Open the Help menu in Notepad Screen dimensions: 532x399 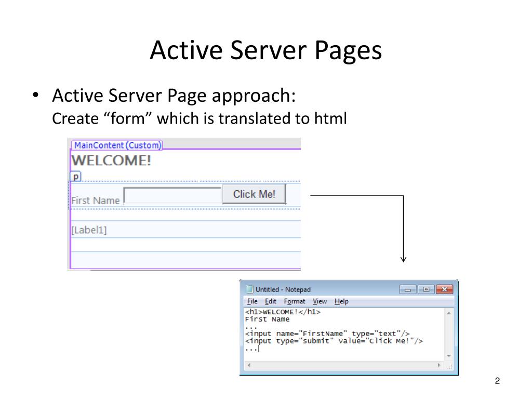(x=341, y=301)
